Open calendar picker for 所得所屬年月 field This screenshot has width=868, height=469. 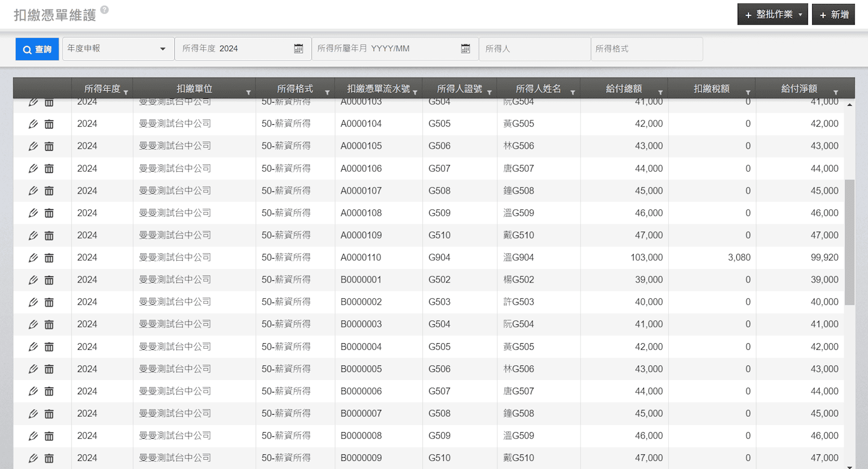pos(465,49)
